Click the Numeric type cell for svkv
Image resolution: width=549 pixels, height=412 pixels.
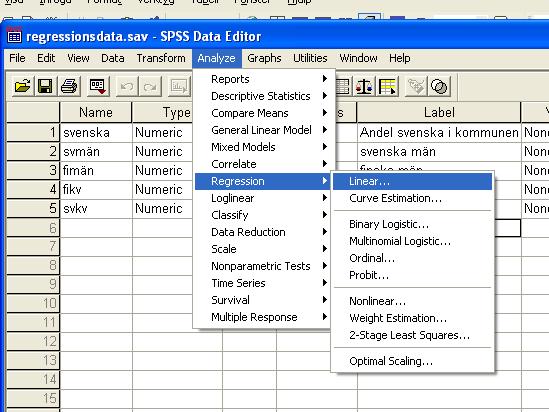[x=162, y=209]
